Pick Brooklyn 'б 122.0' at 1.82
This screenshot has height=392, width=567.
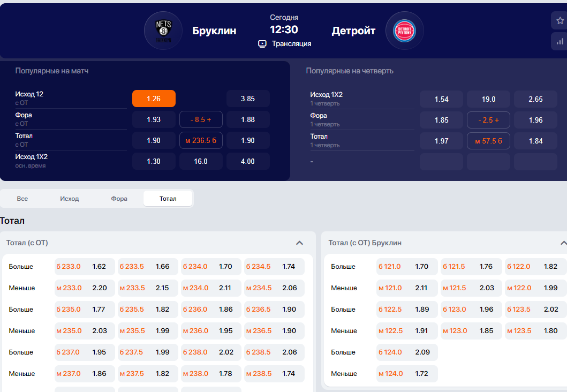point(535,267)
